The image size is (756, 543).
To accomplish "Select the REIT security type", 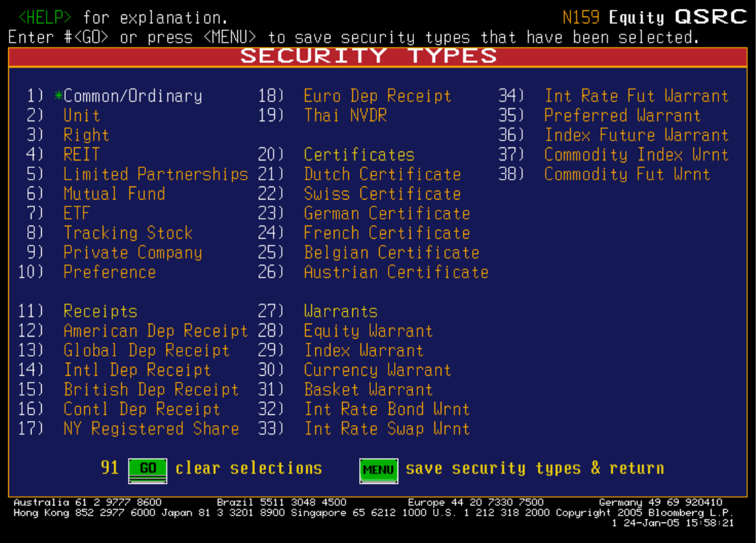I will (x=82, y=155).
